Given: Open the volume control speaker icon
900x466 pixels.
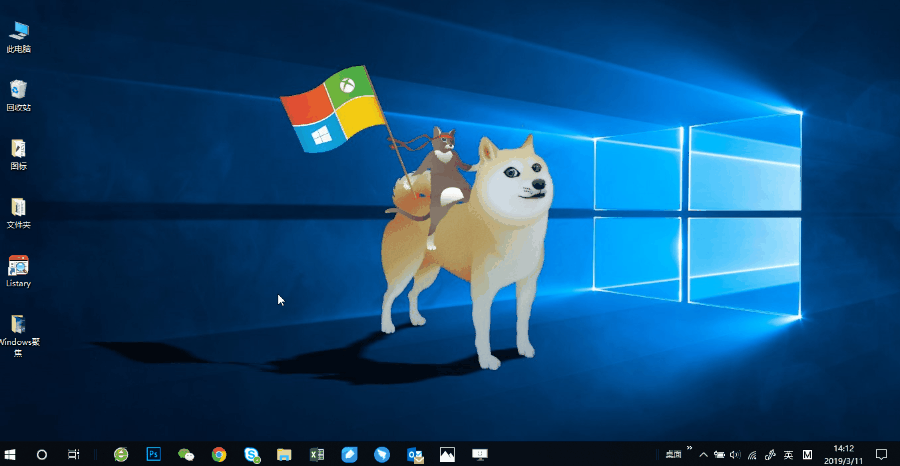Looking at the screenshot, I should click(735, 455).
